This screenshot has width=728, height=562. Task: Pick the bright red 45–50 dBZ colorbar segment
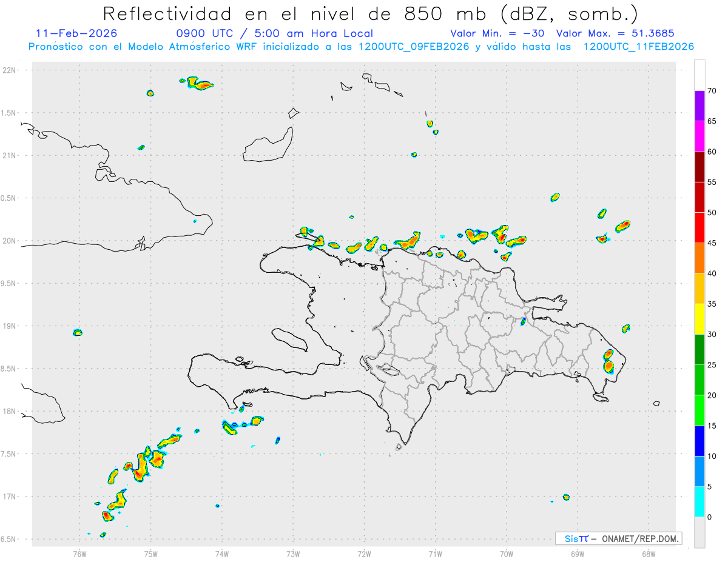click(x=699, y=227)
